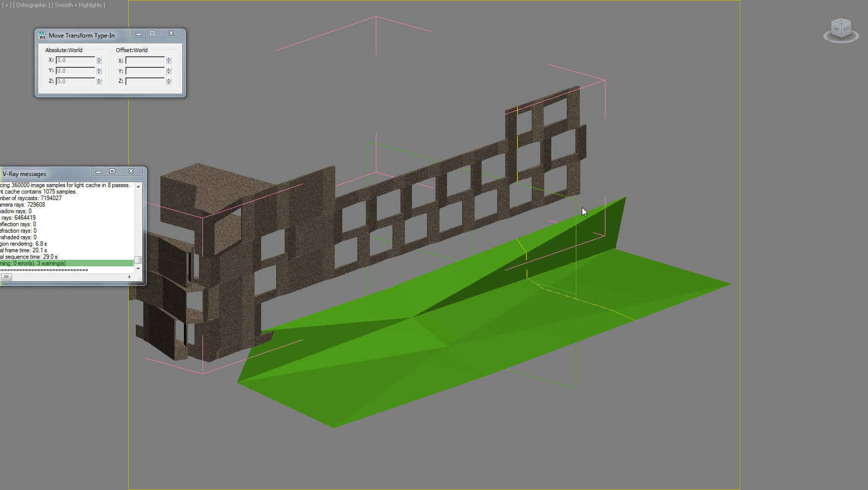The height and width of the screenshot is (490, 868).
Task: Click the 'rays: 6464419' line
Action: (x=18, y=218)
